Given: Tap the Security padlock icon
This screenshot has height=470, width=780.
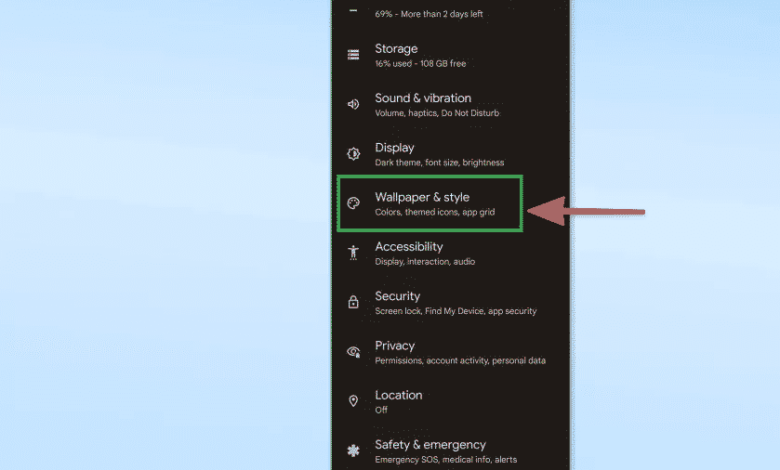Looking at the screenshot, I should tap(353, 302).
